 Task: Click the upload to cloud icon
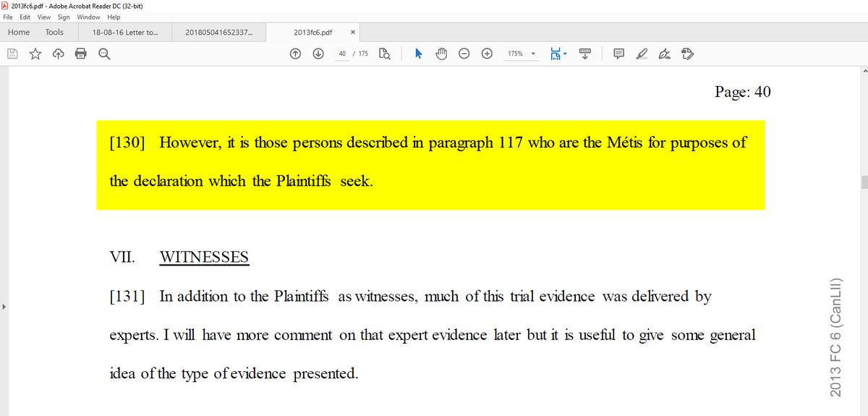tap(57, 54)
